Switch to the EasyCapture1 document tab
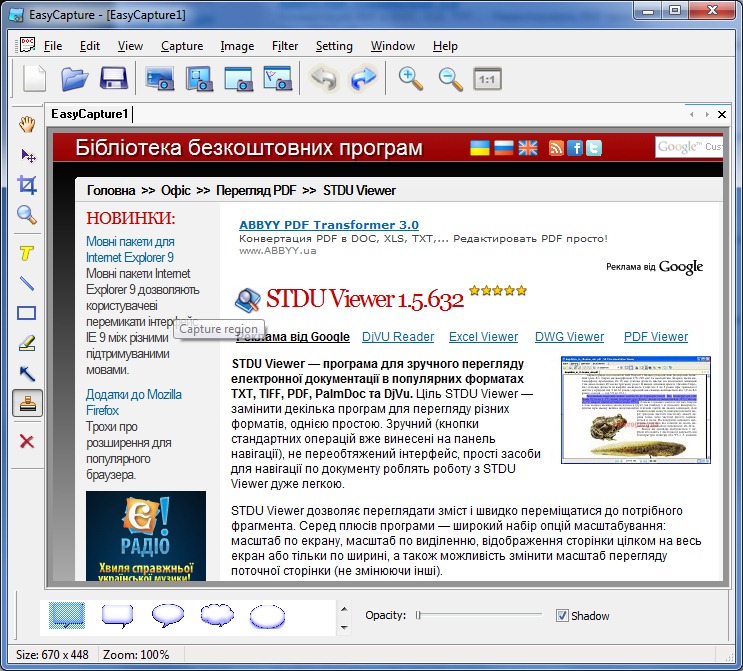The image size is (743, 671). (x=90, y=114)
